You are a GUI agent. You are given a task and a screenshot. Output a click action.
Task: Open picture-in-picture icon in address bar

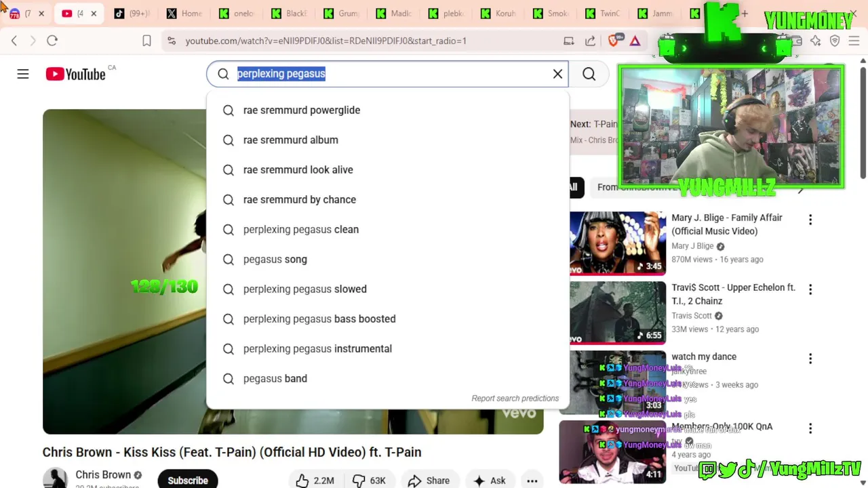click(x=568, y=41)
